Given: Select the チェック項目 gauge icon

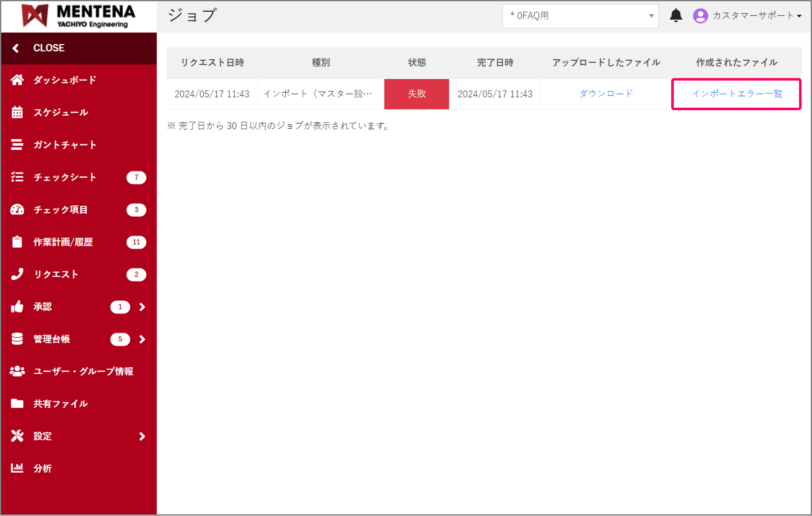Looking at the screenshot, I should click(x=17, y=210).
